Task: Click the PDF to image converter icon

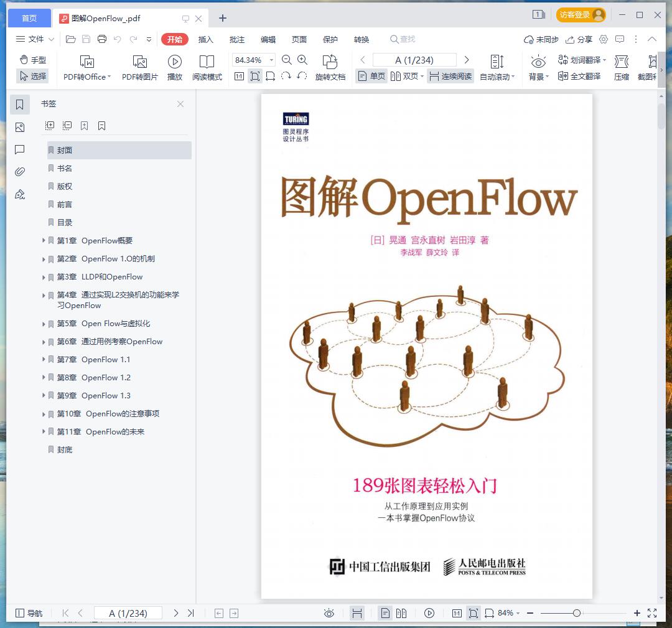Action: click(140, 62)
